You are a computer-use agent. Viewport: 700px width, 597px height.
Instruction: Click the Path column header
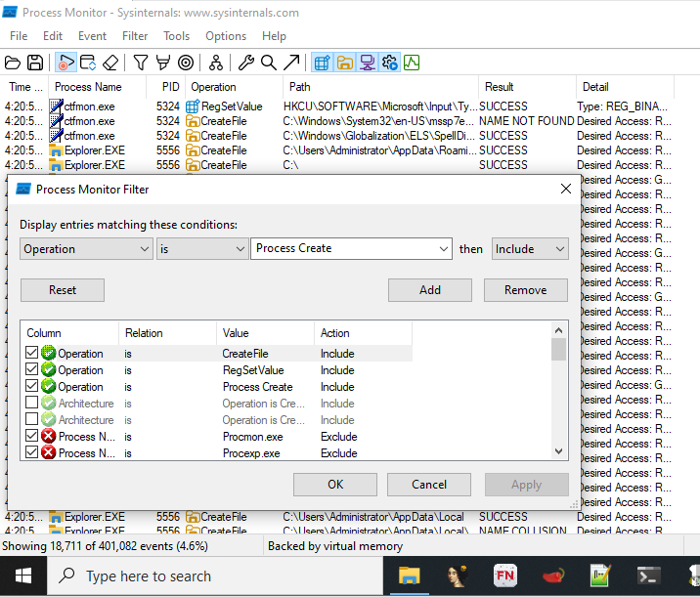point(381,87)
